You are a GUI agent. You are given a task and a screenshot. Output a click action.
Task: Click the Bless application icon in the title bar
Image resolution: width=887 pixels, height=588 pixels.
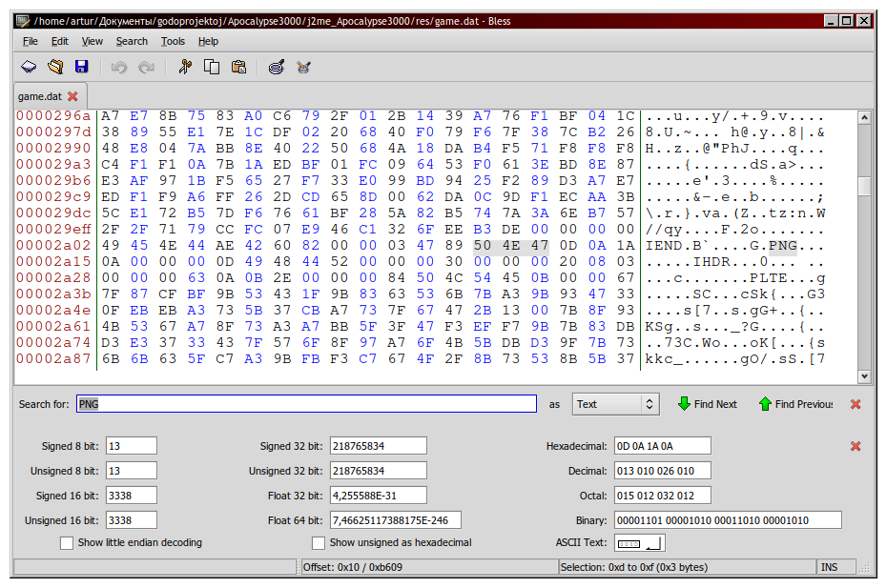23,21
